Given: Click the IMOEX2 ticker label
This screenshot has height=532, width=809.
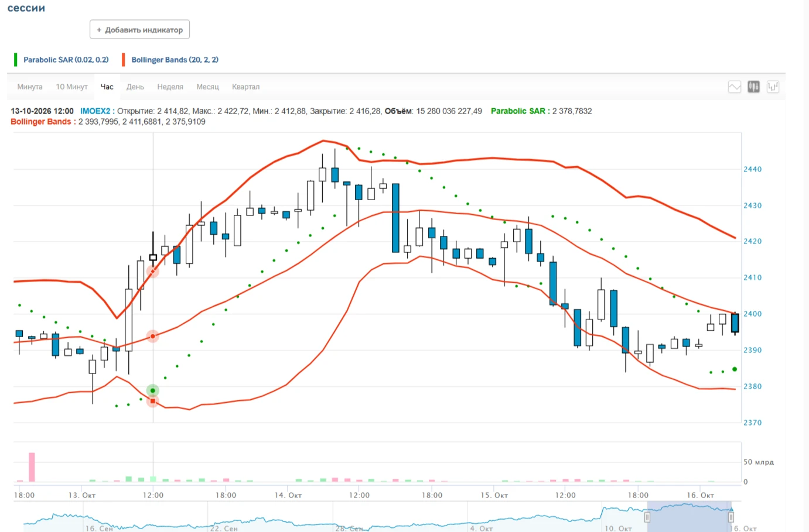Looking at the screenshot, I should [x=95, y=111].
